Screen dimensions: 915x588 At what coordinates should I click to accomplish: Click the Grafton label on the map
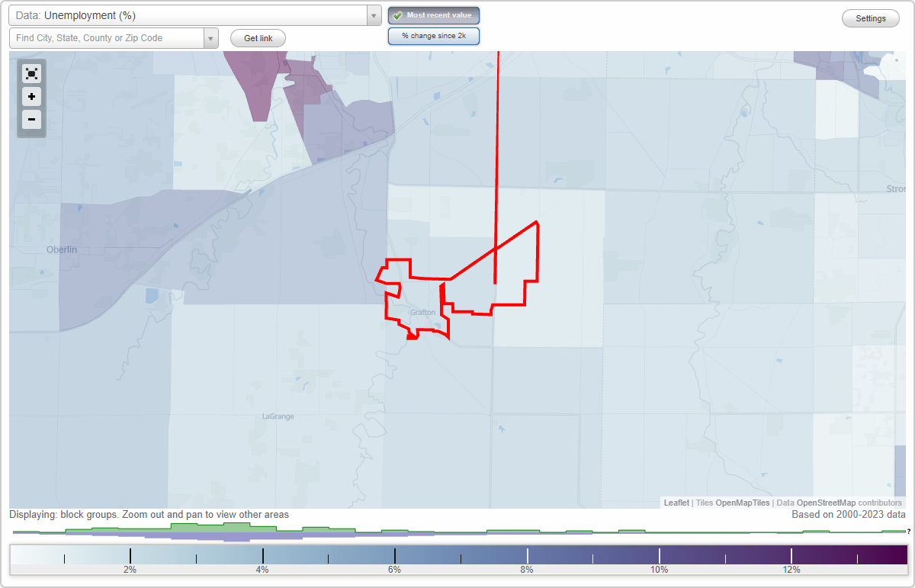422,313
